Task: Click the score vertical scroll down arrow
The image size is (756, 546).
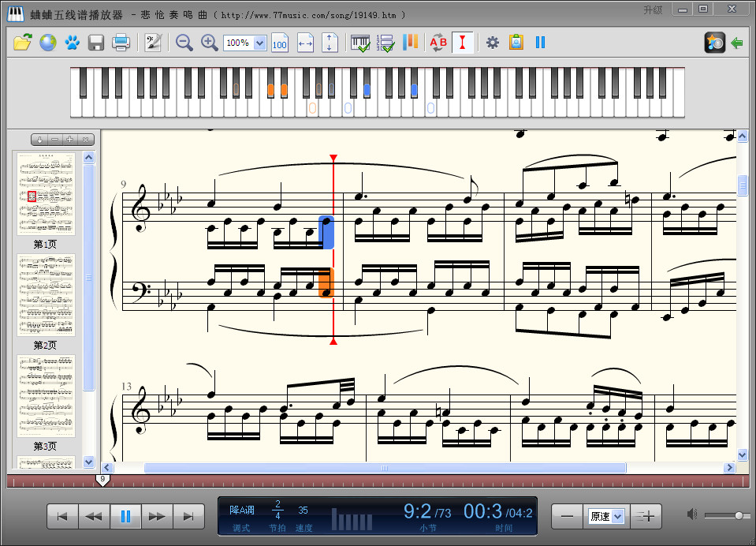Action: (x=743, y=454)
